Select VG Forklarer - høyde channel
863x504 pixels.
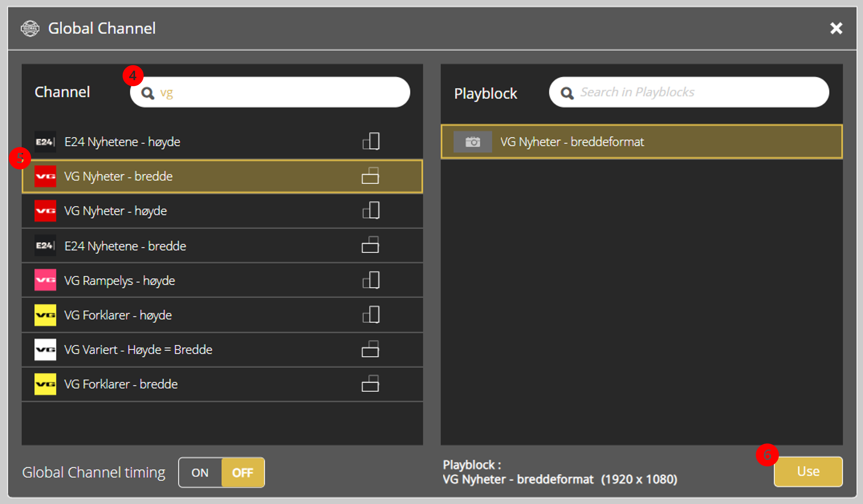click(222, 315)
